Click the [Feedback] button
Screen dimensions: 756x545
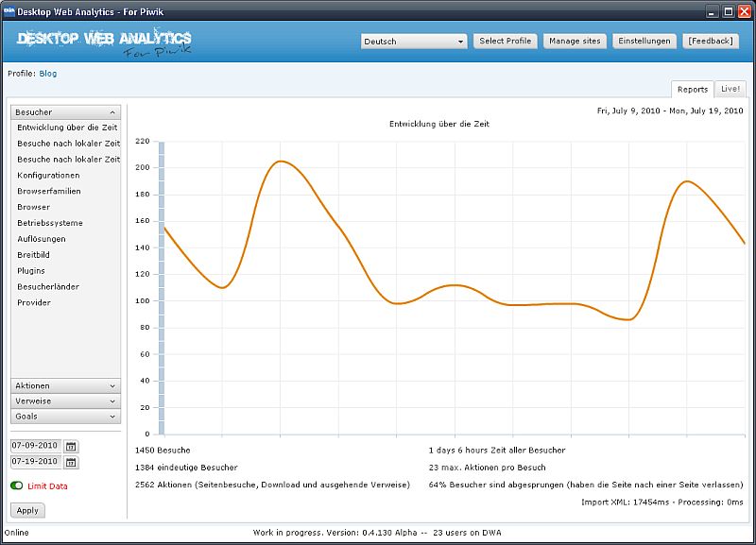pos(709,42)
